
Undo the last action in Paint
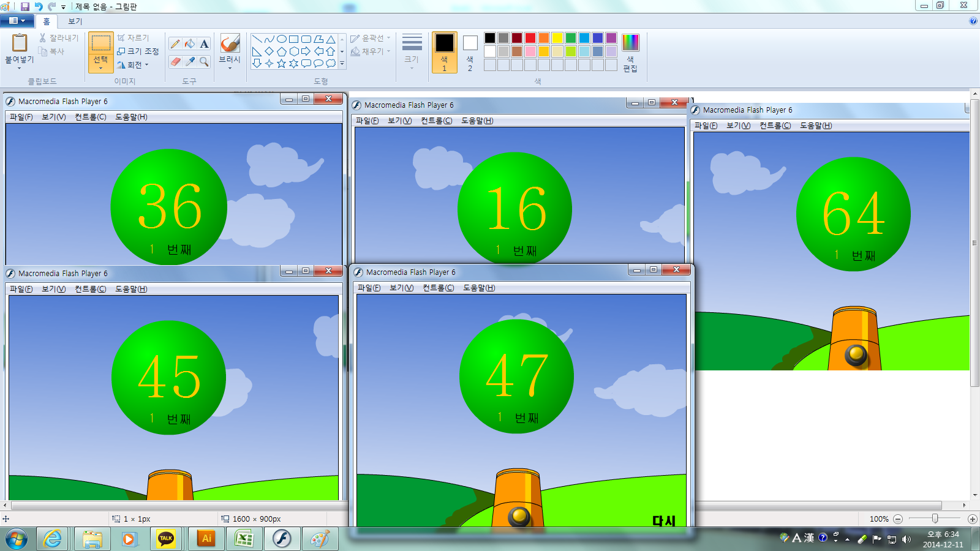[x=39, y=6]
